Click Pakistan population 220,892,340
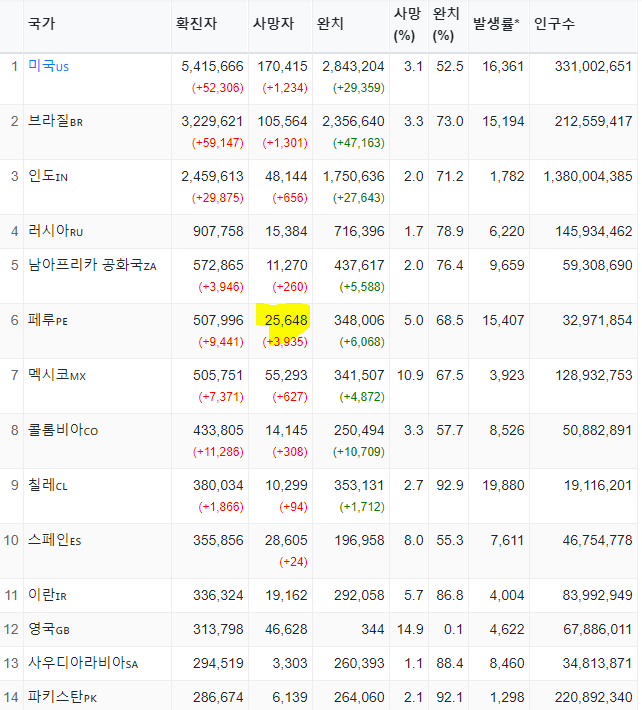Screen dimensions: 642x710 pyautogui.click(x=594, y=697)
